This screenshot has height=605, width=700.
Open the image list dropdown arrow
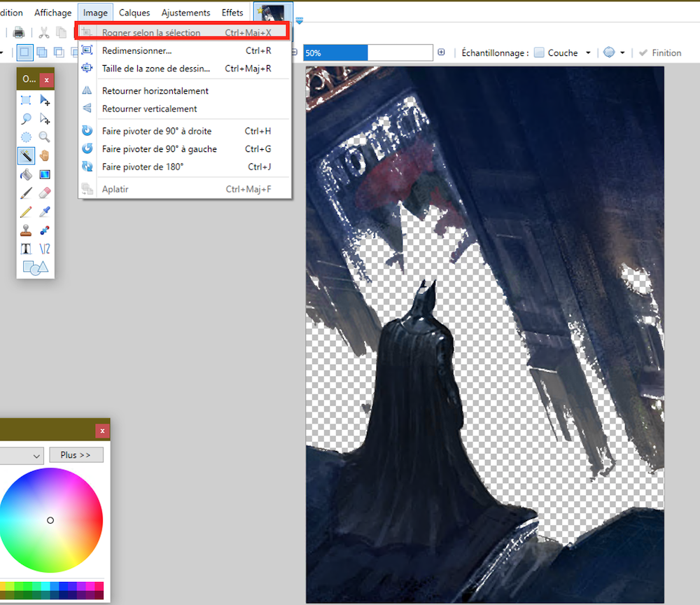[x=299, y=20]
